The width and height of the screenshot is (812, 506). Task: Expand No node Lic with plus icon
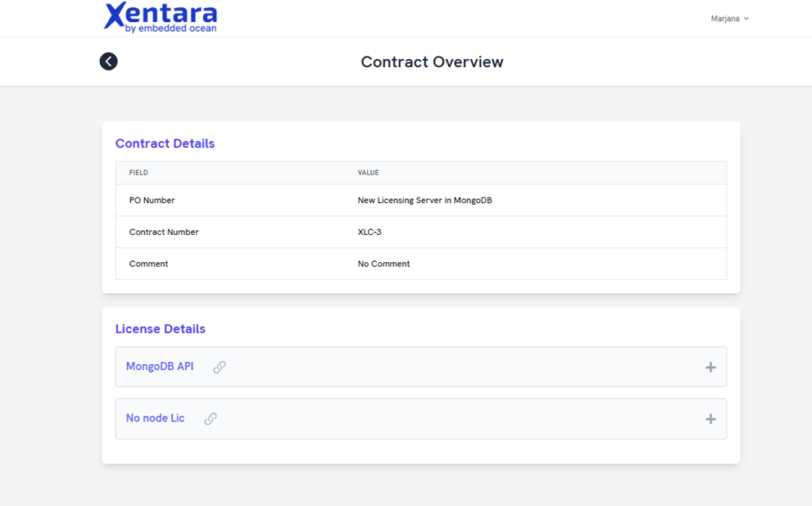(710, 419)
